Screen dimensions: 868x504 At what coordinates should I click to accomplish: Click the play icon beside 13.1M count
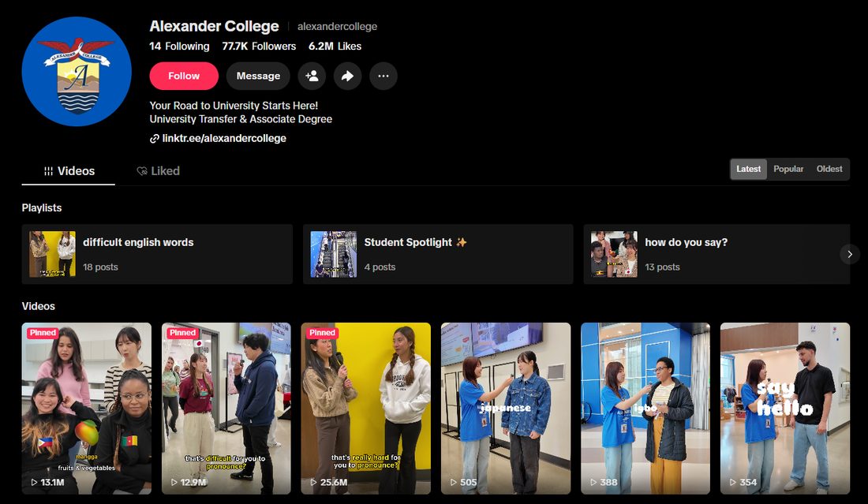point(34,483)
